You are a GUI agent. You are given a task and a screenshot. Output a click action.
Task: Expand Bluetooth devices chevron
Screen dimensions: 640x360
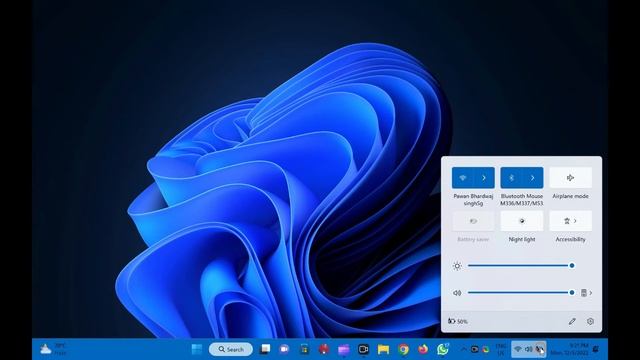click(x=533, y=178)
